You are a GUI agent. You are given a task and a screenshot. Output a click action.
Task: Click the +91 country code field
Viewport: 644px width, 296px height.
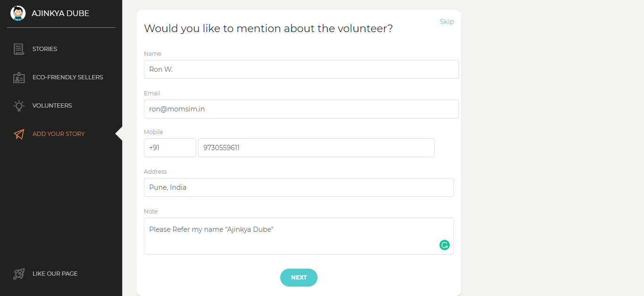170,148
